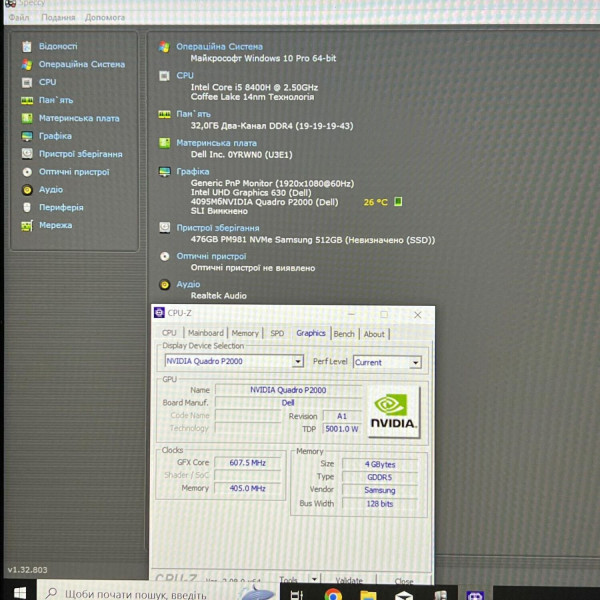
Task: Click the CPU-Z title bar app icon
Action: pyautogui.click(x=159, y=313)
